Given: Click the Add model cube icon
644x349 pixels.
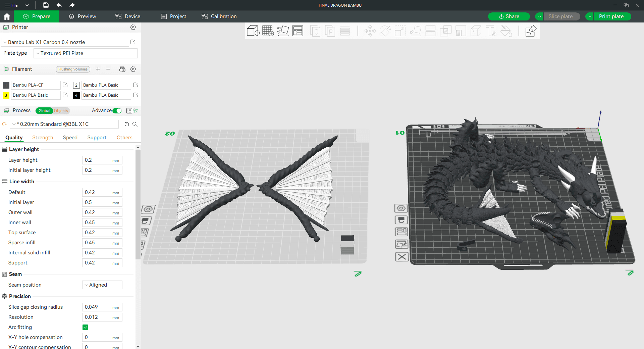Looking at the screenshot, I should pyautogui.click(x=253, y=31).
